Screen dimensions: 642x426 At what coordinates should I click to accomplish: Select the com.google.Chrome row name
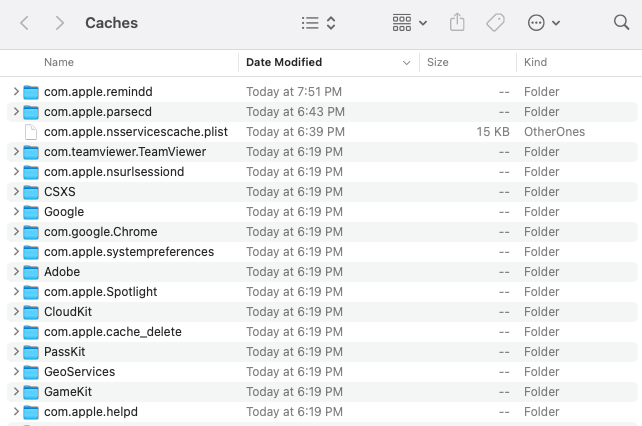coord(101,232)
